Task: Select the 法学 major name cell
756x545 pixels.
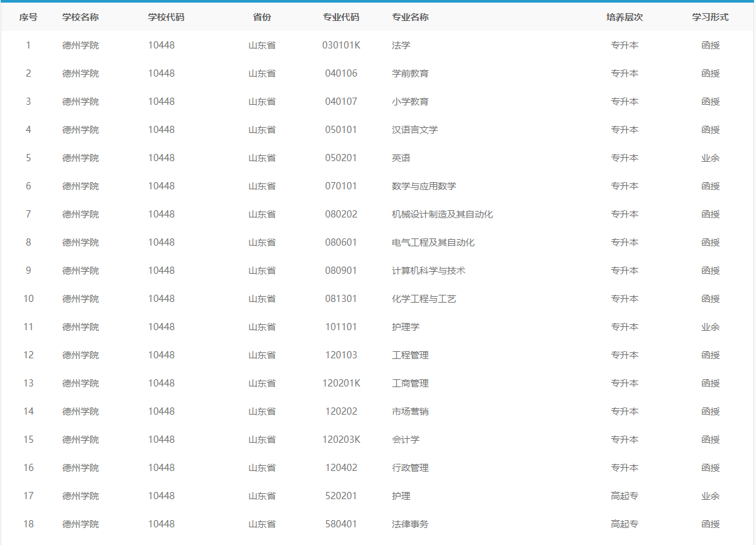Action: 401,45
